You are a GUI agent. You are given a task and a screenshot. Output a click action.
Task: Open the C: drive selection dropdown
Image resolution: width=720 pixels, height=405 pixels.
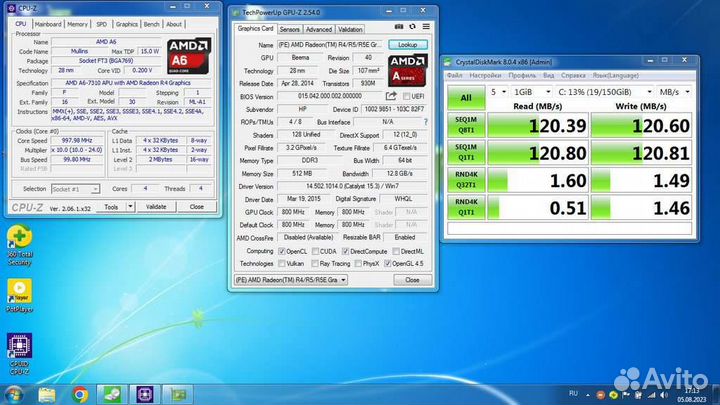[605, 92]
